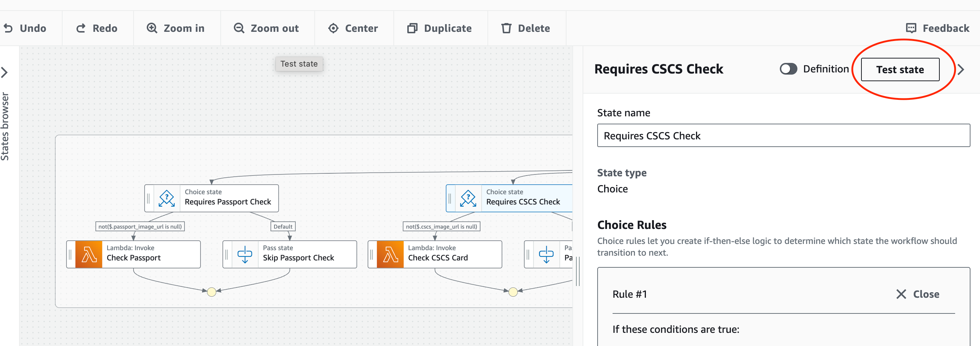
Task: Click the Undo toolbar button
Action: tap(25, 28)
